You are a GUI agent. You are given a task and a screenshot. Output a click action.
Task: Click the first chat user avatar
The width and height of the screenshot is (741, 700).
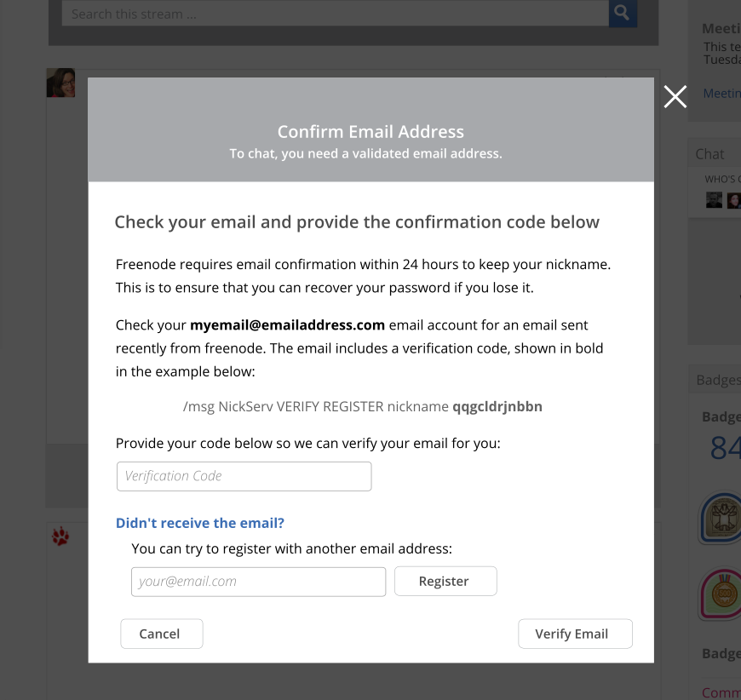pos(714,200)
